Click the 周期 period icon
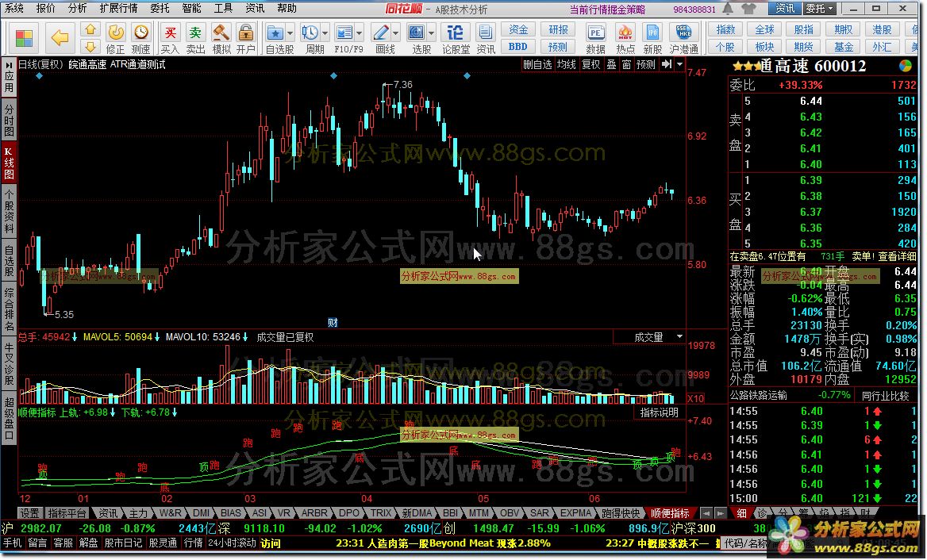The image size is (927, 560). click(310, 38)
